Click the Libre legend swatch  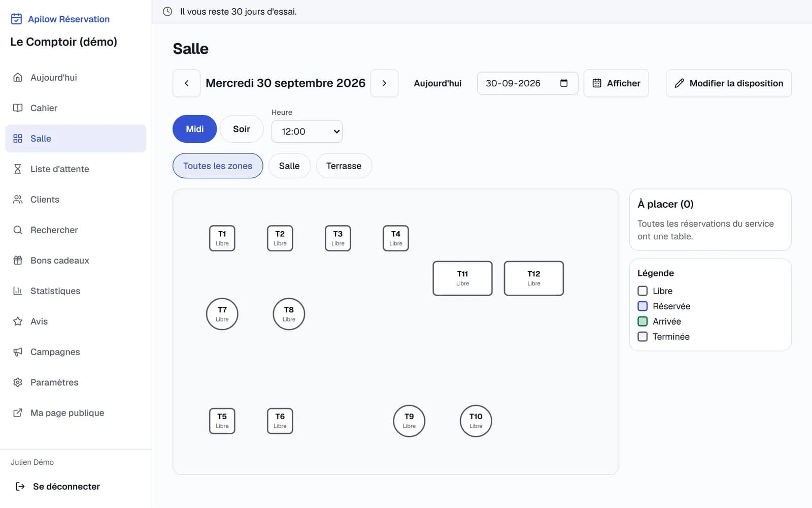642,291
